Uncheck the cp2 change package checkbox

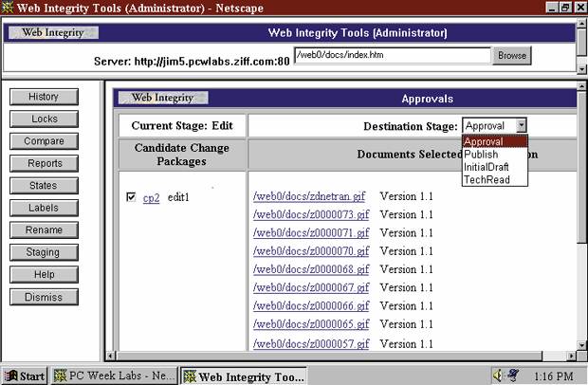(131, 197)
